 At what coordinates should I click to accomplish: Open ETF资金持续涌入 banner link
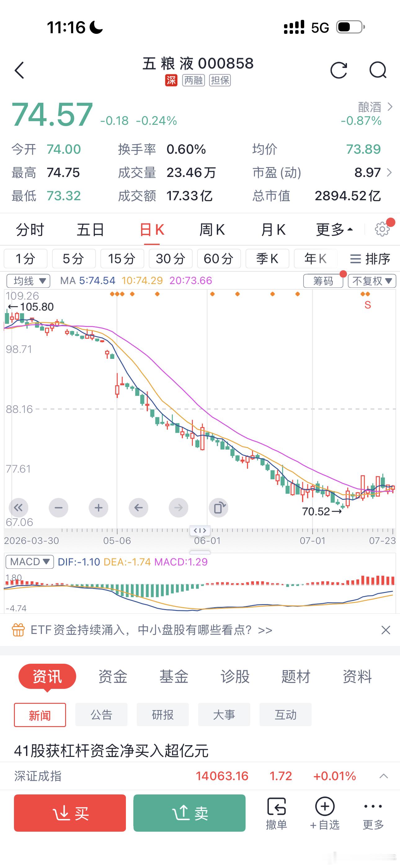pos(152,630)
